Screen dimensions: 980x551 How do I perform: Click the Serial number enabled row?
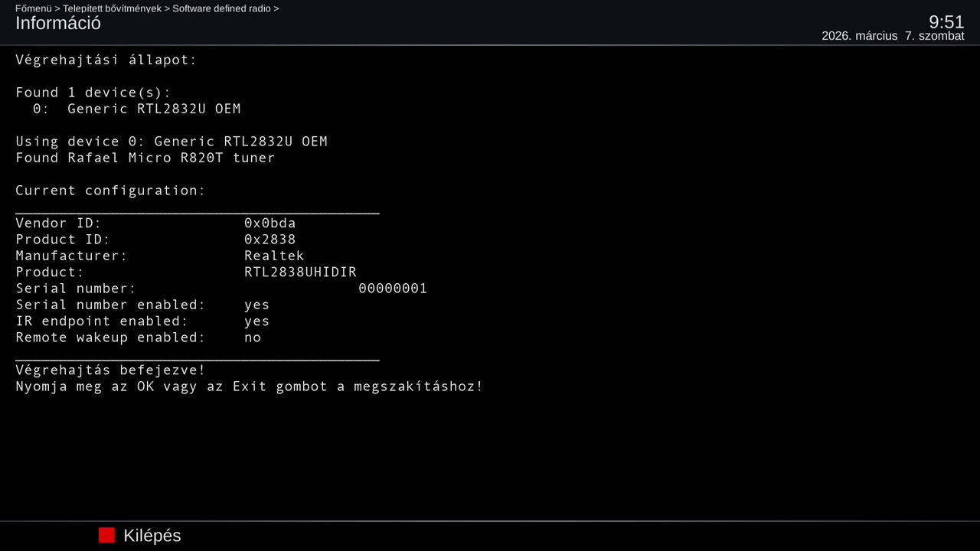click(142, 305)
